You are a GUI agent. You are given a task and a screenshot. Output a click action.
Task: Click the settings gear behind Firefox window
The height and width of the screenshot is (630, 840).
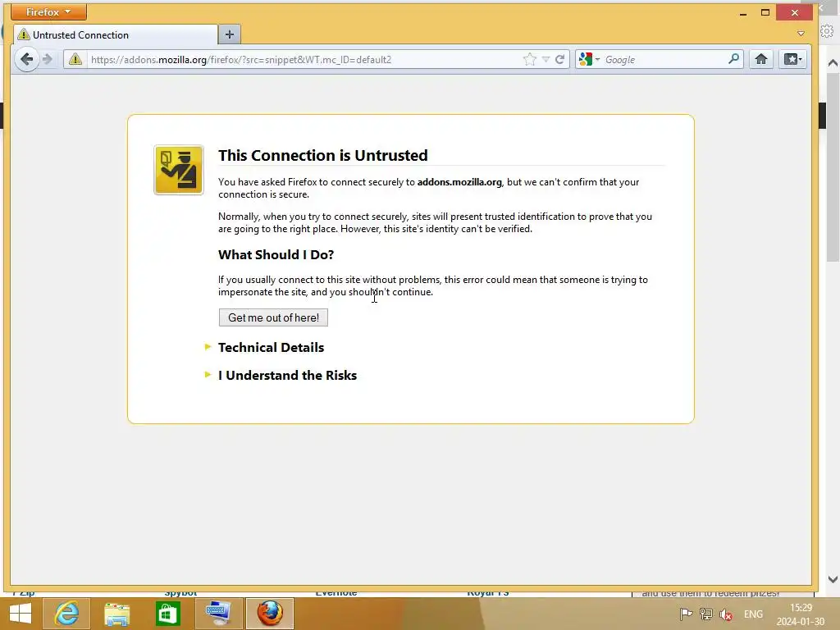tap(827, 31)
